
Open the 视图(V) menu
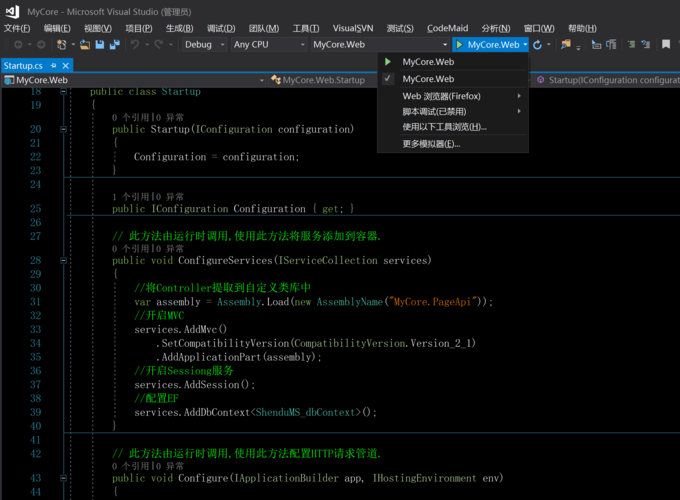click(x=98, y=29)
